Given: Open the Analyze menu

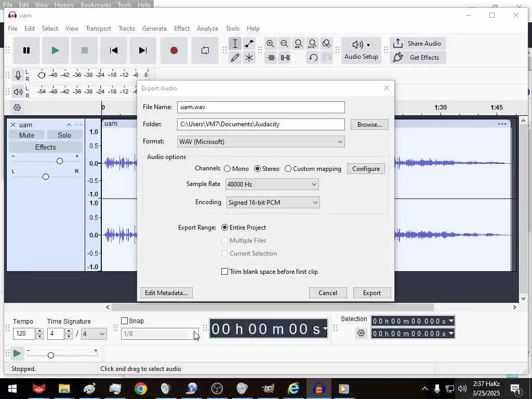Looking at the screenshot, I should click(x=207, y=29).
